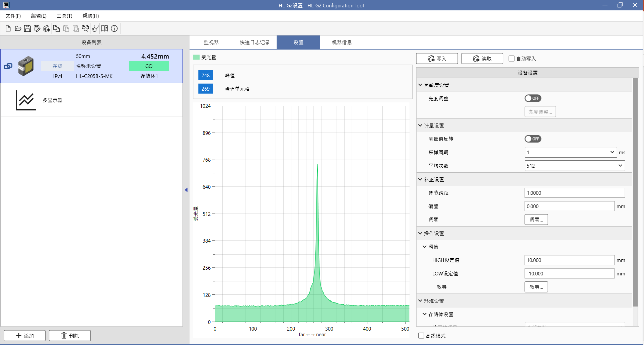This screenshot has width=644, height=345.
Task: Click the 读取 button
Action: point(482,59)
